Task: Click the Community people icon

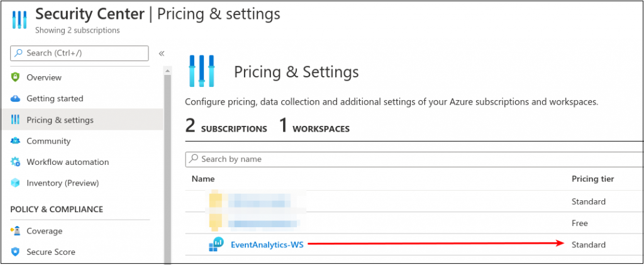Action: click(x=16, y=141)
